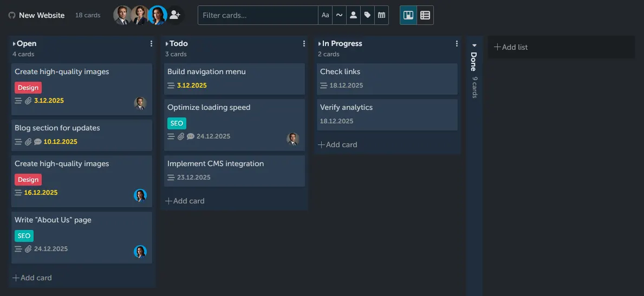Focus the Filter cards input field
Screen dimensions: 644x296
tap(257, 15)
